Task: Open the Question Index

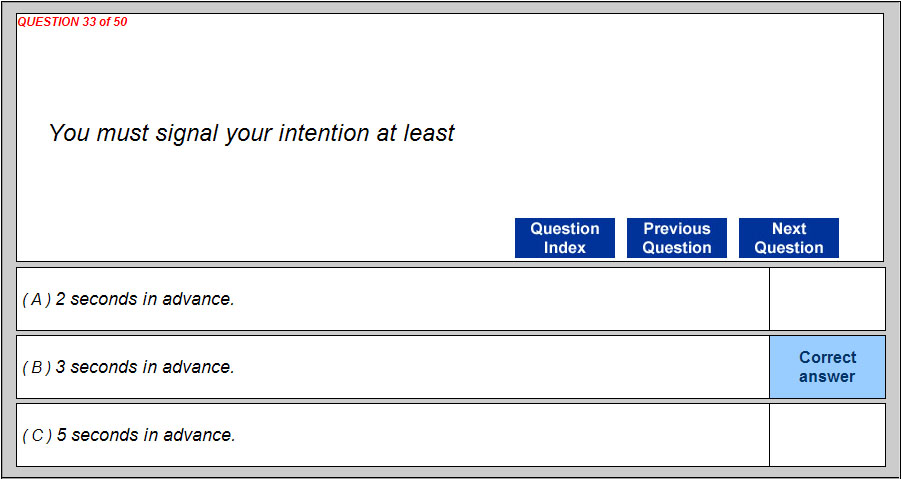Action: (x=564, y=238)
